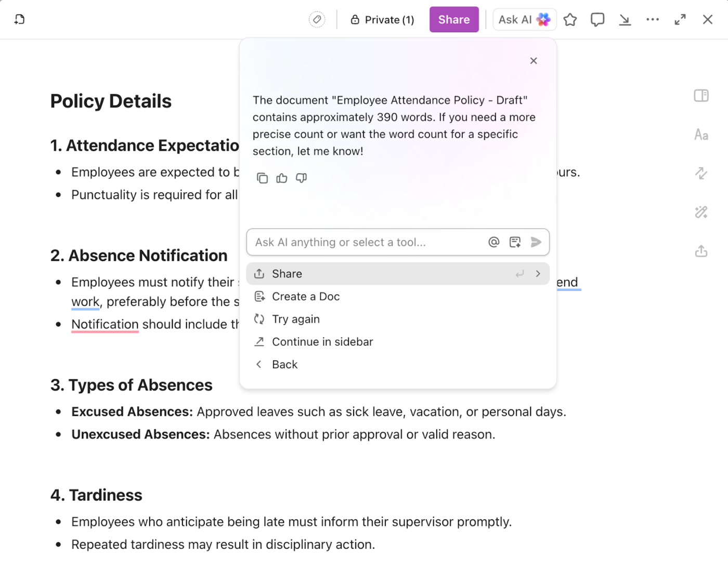728x582 pixels.
Task: Expand the doc to full screen
Action: click(680, 20)
